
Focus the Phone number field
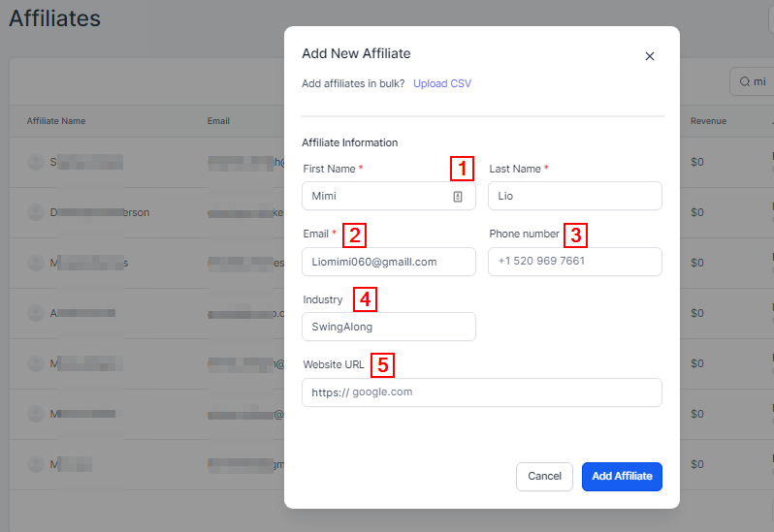(574, 262)
